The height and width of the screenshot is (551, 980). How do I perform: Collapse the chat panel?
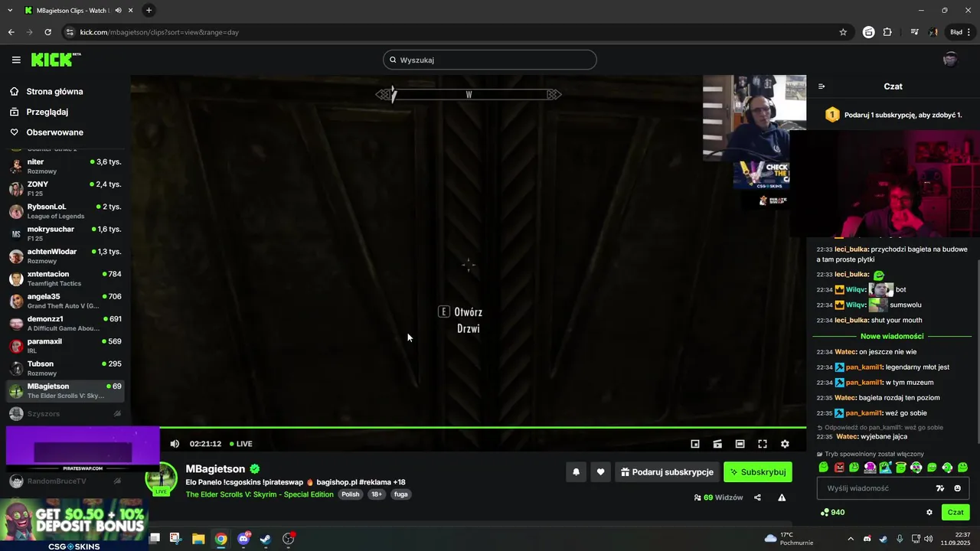(x=822, y=86)
